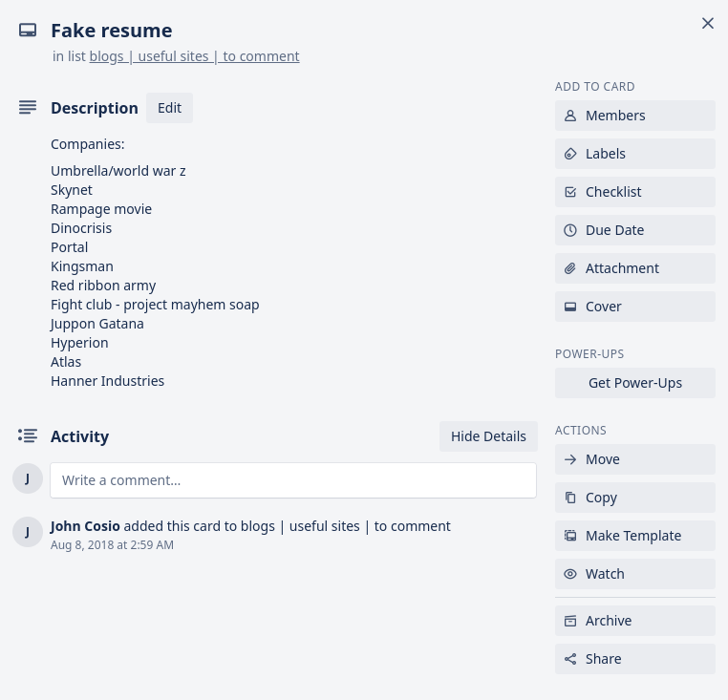
Task: Move this card via Move label
Action: pyautogui.click(x=603, y=459)
